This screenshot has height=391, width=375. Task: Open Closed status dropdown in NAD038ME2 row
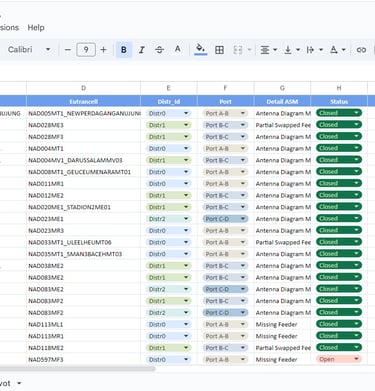339,265
